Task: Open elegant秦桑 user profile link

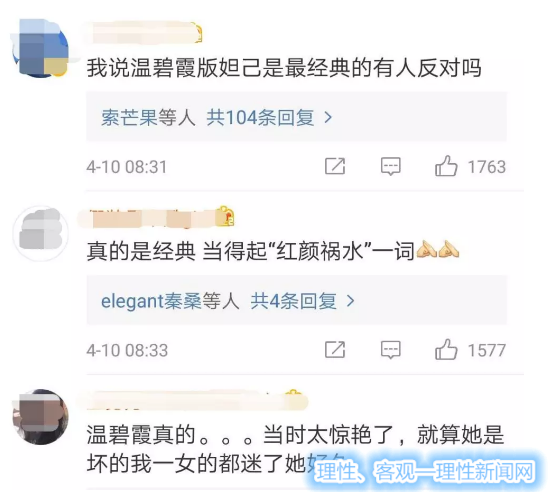Action: tap(151, 301)
